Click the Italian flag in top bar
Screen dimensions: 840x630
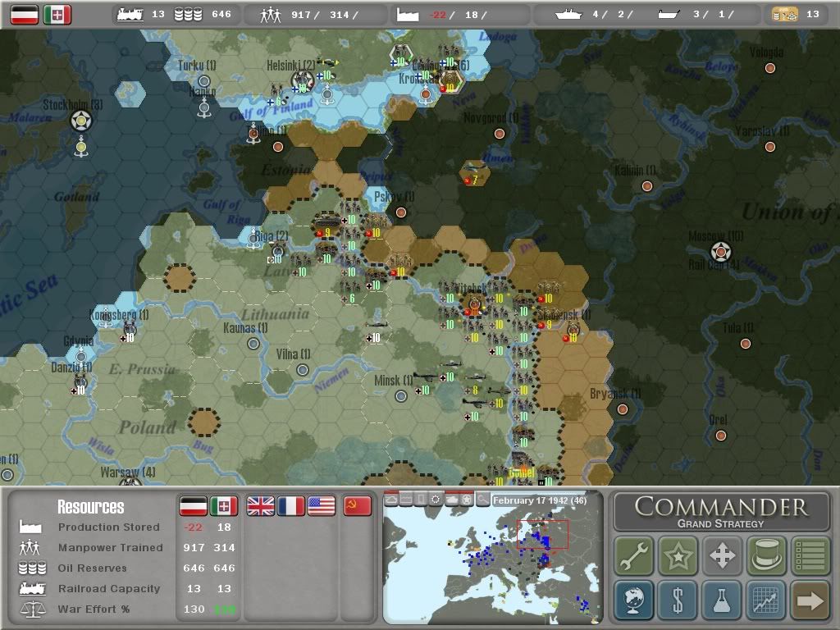[x=57, y=15]
